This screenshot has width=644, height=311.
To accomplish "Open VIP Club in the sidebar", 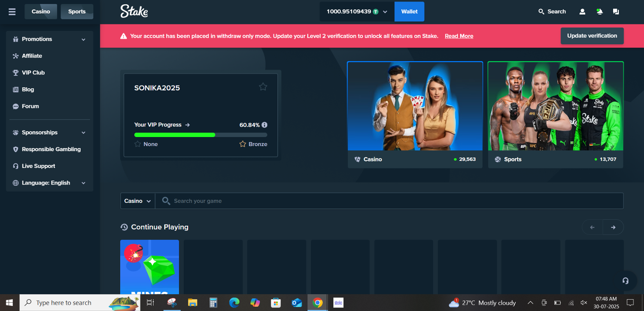I will [33, 73].
